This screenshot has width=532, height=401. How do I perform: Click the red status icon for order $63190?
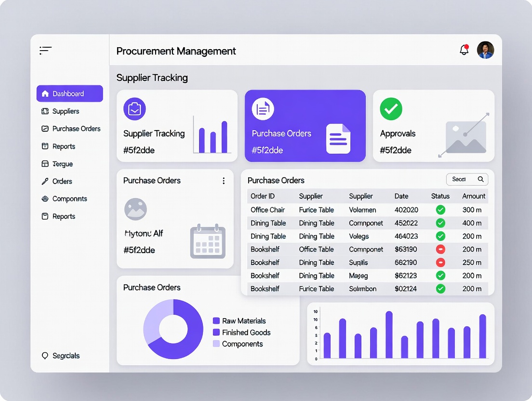(440, 249)
